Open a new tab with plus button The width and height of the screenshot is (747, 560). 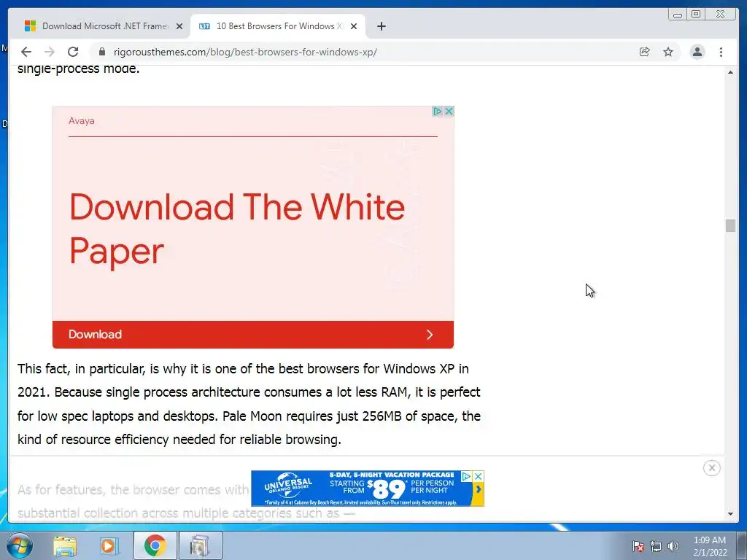[381, 26]
